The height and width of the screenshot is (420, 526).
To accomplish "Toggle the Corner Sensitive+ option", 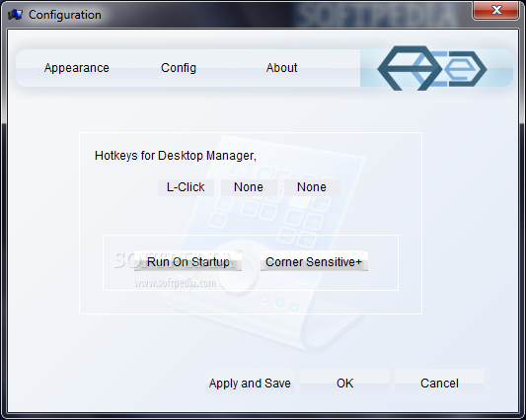I will pyautogui.click(x=314, y=262).
